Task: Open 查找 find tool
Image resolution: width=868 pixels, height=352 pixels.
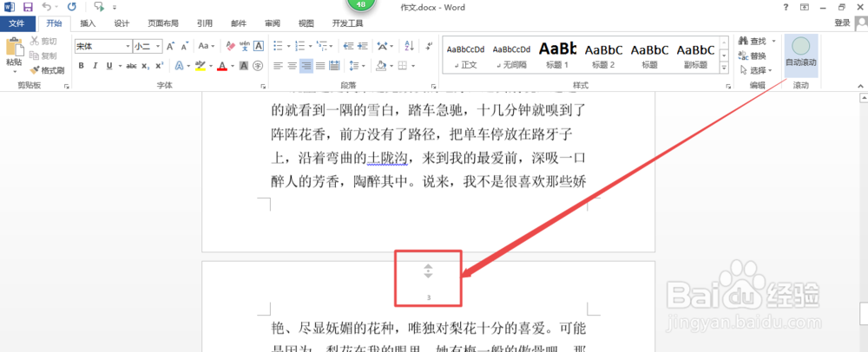Action: (x=753, y=42)
